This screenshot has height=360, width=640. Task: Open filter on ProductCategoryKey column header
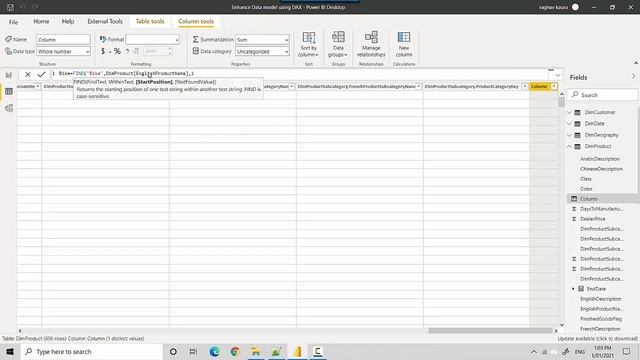[x=525, y=86]
